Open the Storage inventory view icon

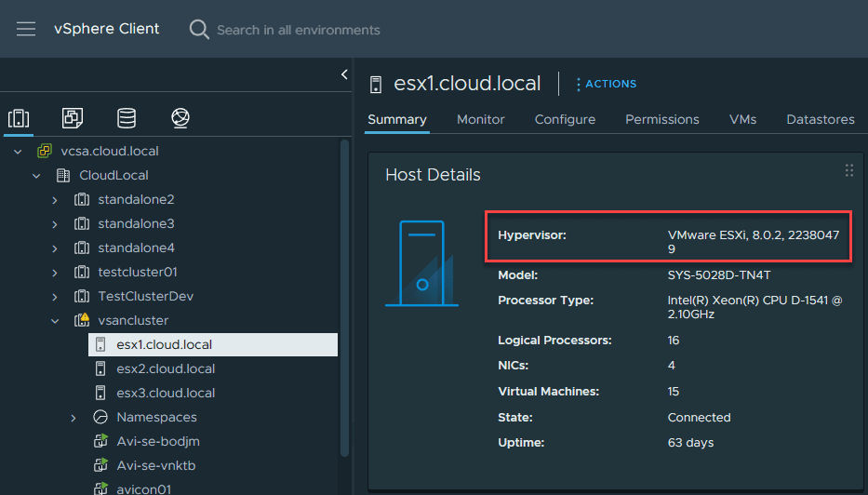(126, 118)
